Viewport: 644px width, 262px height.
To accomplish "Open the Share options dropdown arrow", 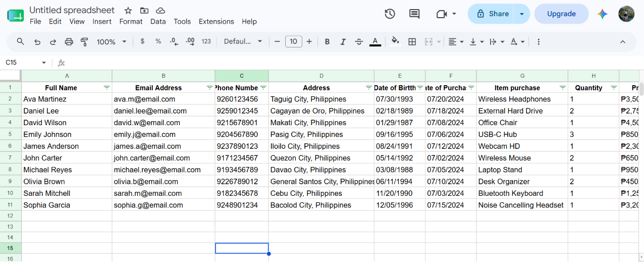I will [x=522, y=14].
